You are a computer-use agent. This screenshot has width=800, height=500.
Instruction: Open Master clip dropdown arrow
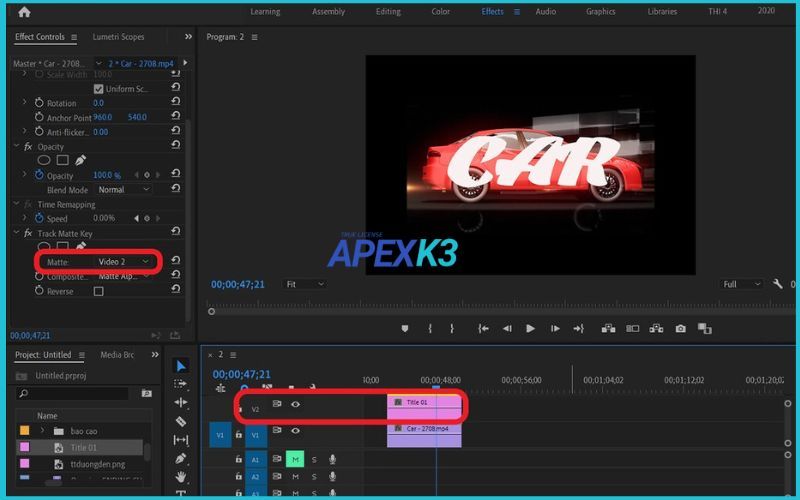pos(98,63)
